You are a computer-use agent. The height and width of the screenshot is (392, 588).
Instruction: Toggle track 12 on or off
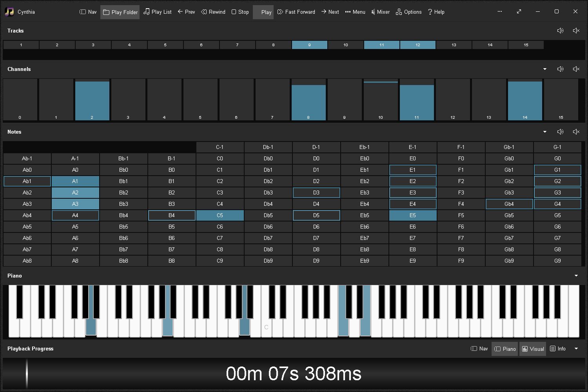[418, 45]
